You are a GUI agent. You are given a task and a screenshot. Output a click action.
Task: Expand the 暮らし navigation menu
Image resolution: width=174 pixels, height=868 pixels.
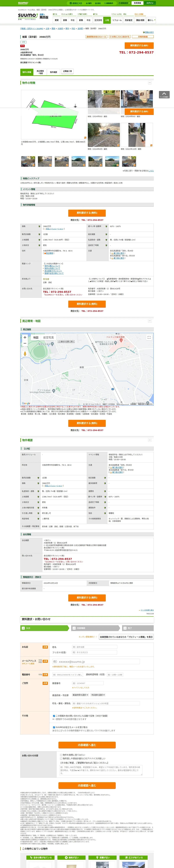[x=151, y=20]
